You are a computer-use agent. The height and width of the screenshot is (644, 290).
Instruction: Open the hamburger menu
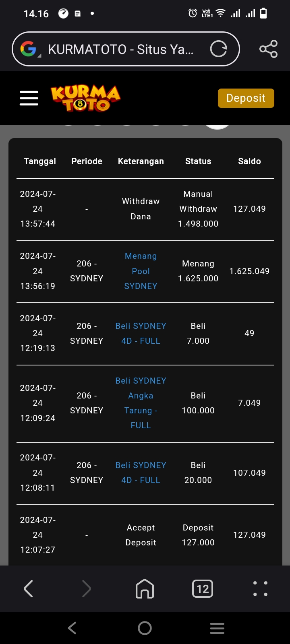point(29,98)
